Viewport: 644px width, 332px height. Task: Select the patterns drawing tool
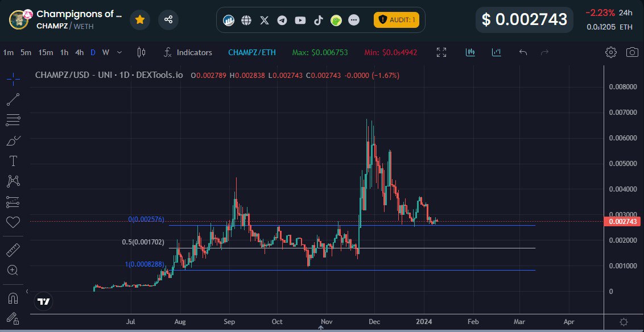[x=13, y=181]
